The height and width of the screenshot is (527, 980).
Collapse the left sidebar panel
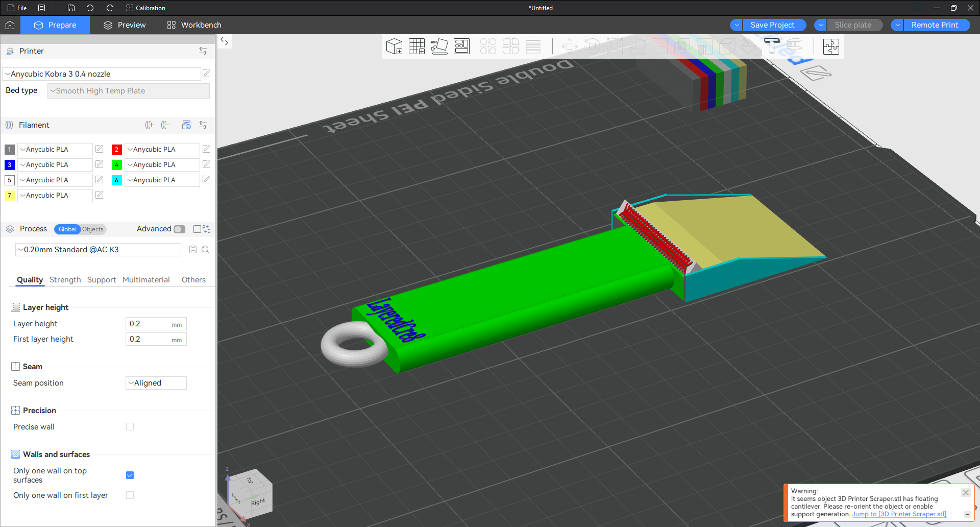coord(225,41)
